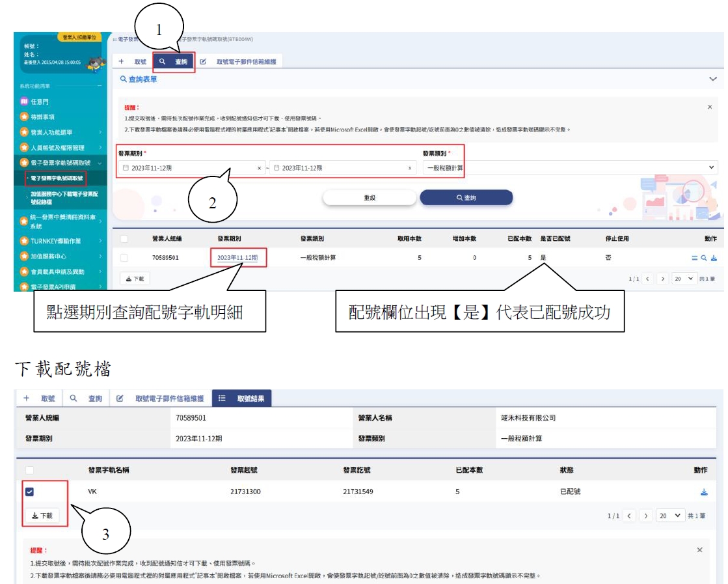Close the upper 提醒 notice with X

coord(709,107)
